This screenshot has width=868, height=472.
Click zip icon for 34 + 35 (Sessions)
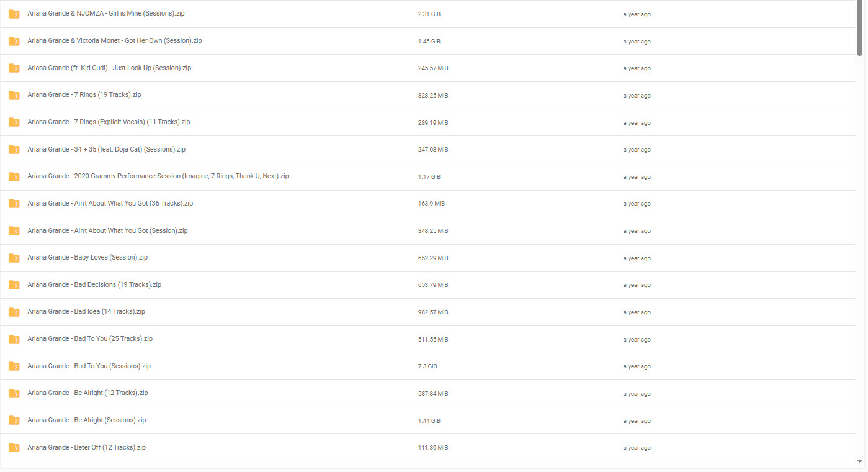pyautogui.click(x=14, y=150)
